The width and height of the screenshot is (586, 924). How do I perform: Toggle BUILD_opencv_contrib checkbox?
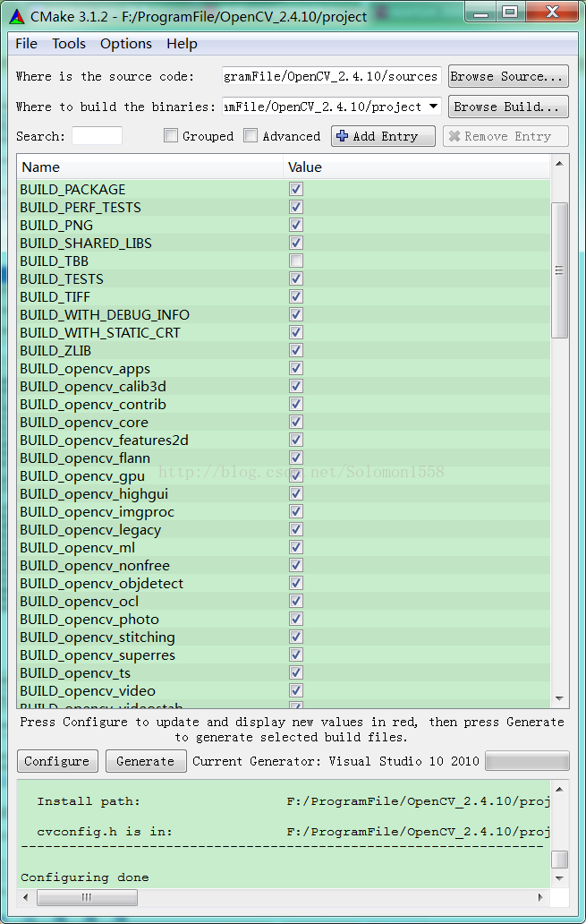295,405
